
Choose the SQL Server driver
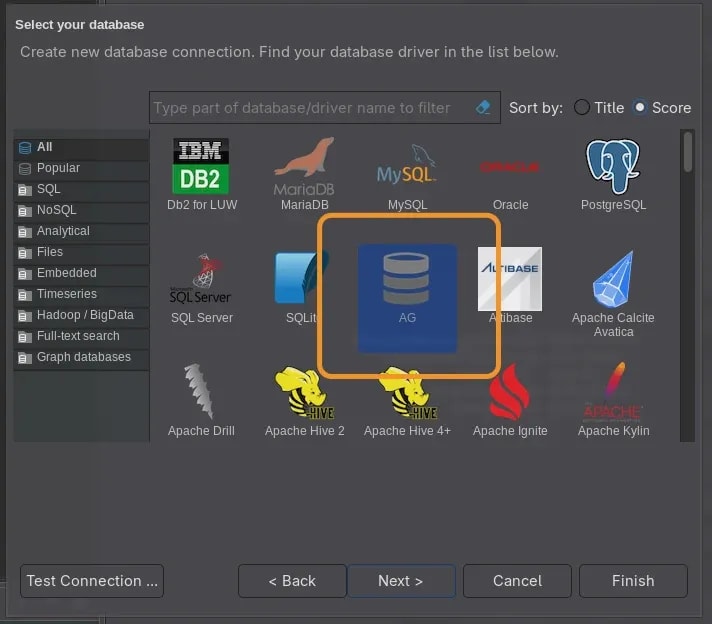201,279
